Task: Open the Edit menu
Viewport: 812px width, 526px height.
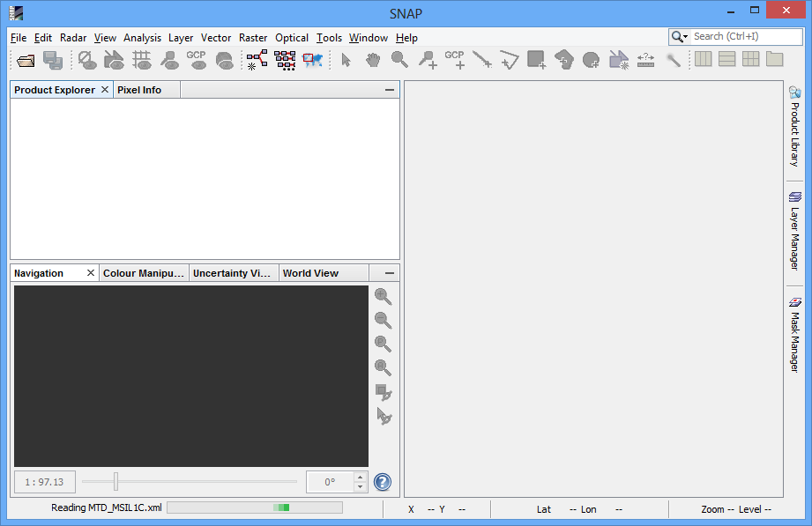Action: (43, 38)
